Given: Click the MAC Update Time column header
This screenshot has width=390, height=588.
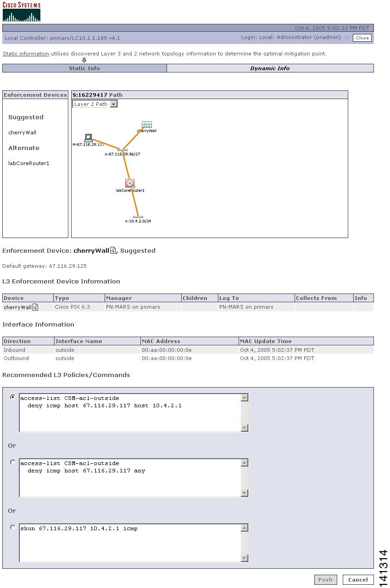Looking at the screenshot, I should (x=306, y=341).
